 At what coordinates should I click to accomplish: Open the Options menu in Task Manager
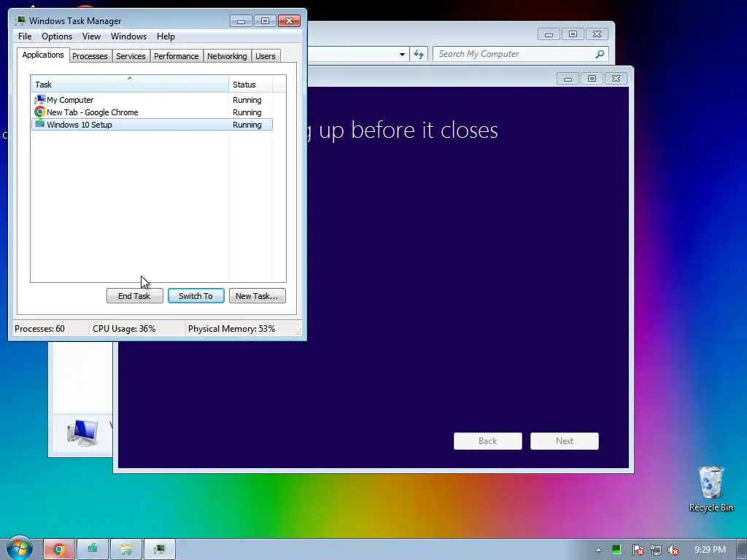[57, 36]
